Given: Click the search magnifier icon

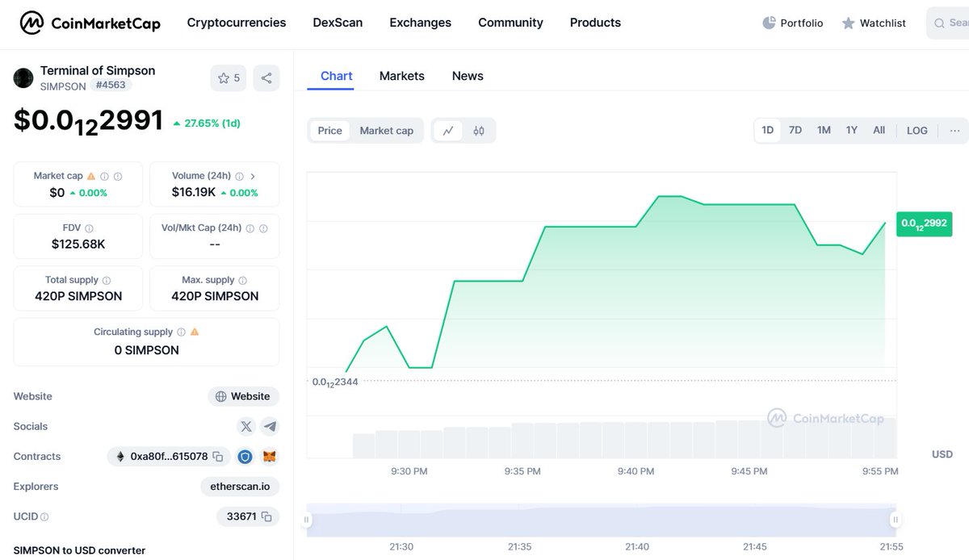Looking at the screenshot, I should pos(939,23).
